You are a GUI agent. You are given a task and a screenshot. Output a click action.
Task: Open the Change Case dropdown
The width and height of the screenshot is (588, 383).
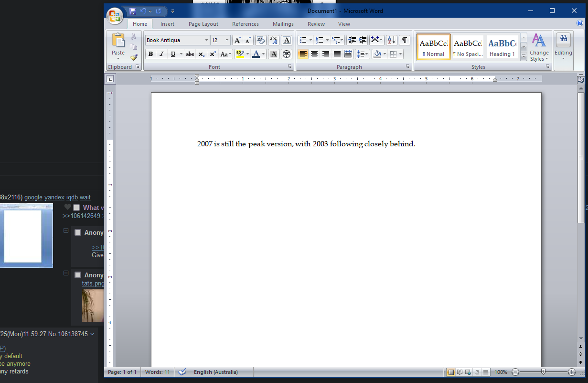(226, 54)
